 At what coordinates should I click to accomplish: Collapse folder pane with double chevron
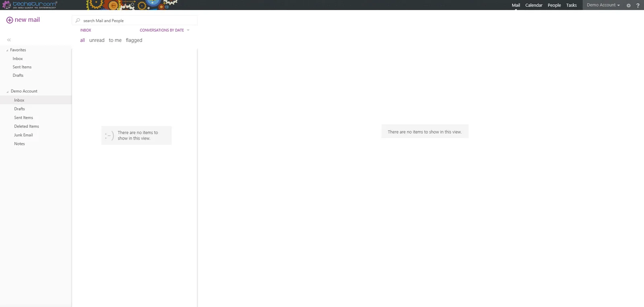9,40
